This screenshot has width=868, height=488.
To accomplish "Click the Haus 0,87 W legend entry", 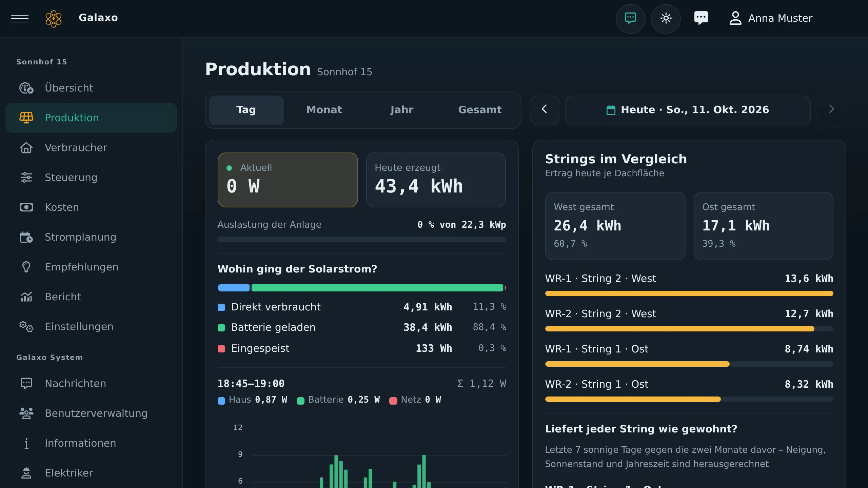I will (253, 400).
